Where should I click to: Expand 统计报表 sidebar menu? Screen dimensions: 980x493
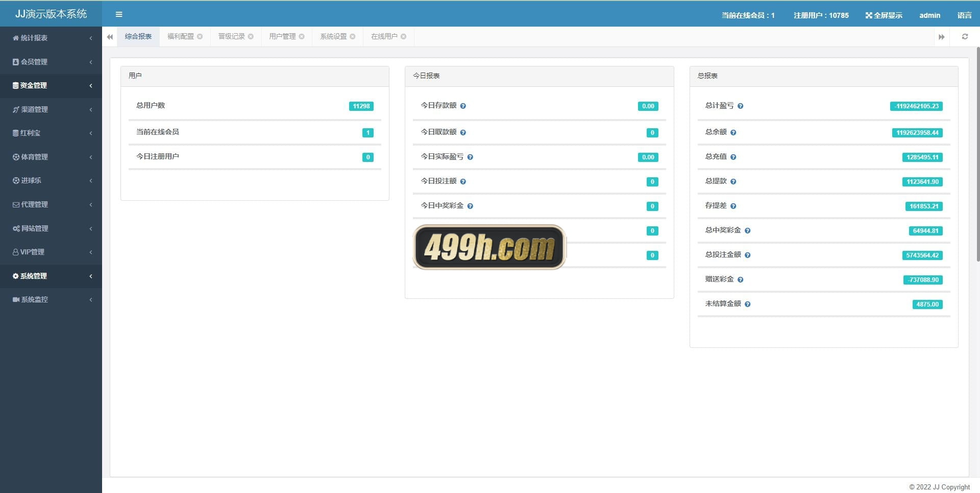point(51,38)
